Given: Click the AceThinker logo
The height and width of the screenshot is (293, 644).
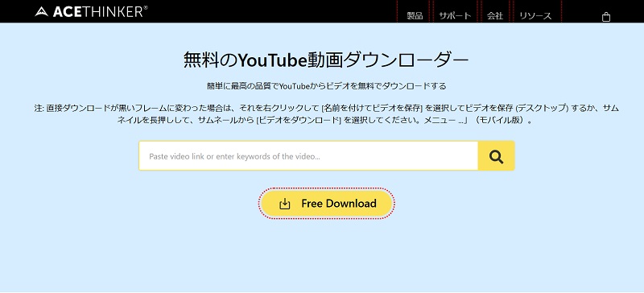Looking at the screenshot, I should click(91, 11).
